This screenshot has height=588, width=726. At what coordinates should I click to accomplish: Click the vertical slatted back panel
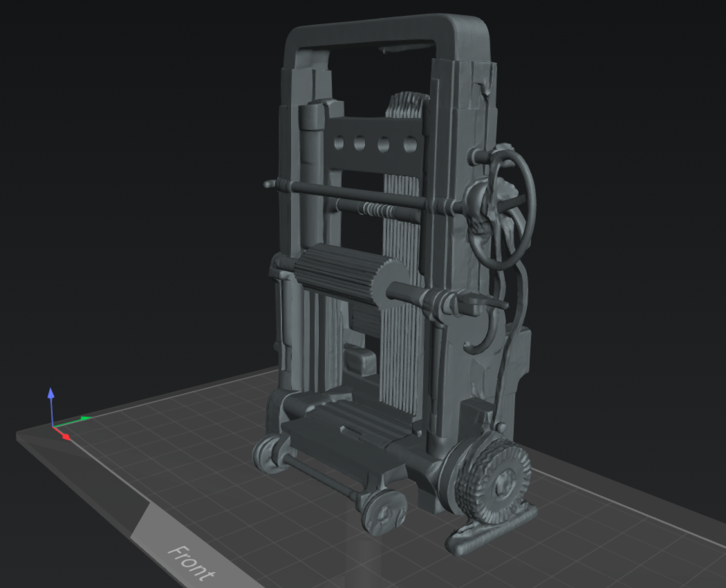(x=401, y=345)
